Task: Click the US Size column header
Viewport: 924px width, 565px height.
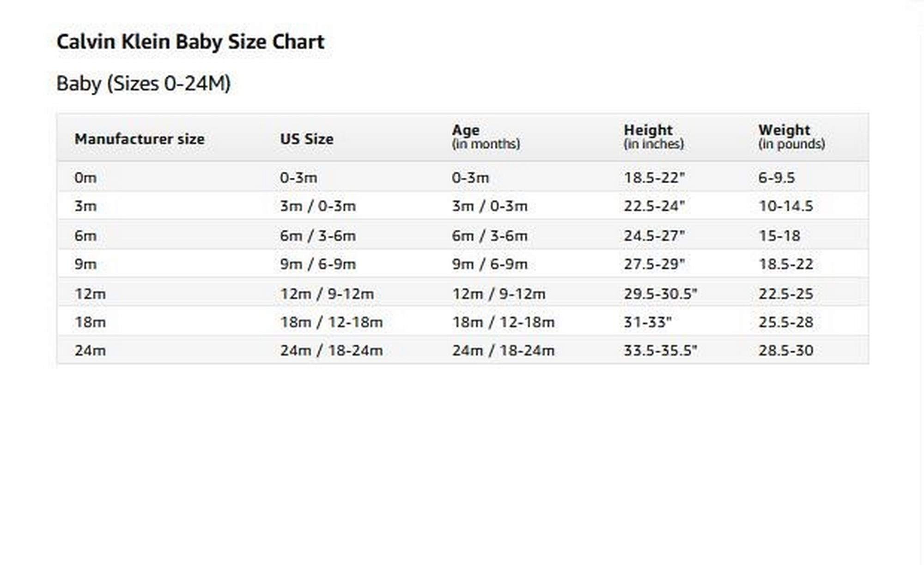Action: click(307, 139)
